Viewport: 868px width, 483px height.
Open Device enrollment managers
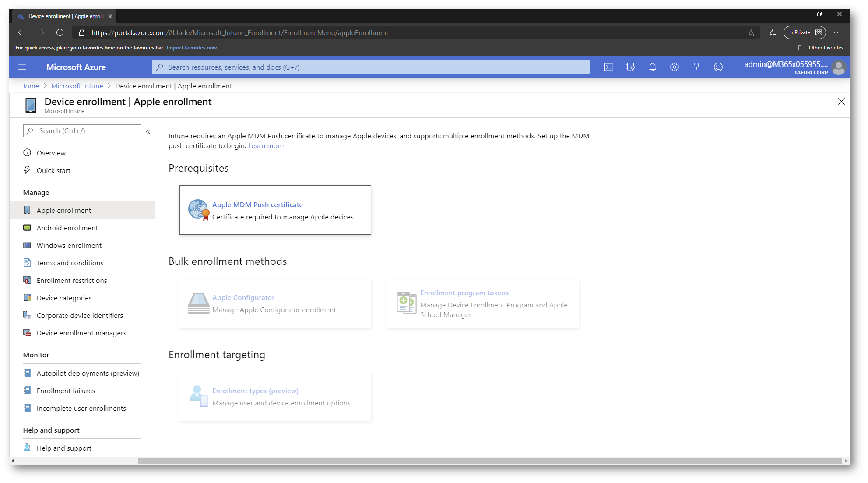(82, 333)
